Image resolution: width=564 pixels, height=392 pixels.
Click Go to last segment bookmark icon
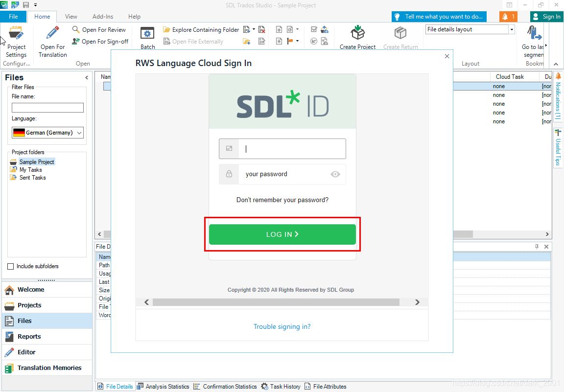534,33
